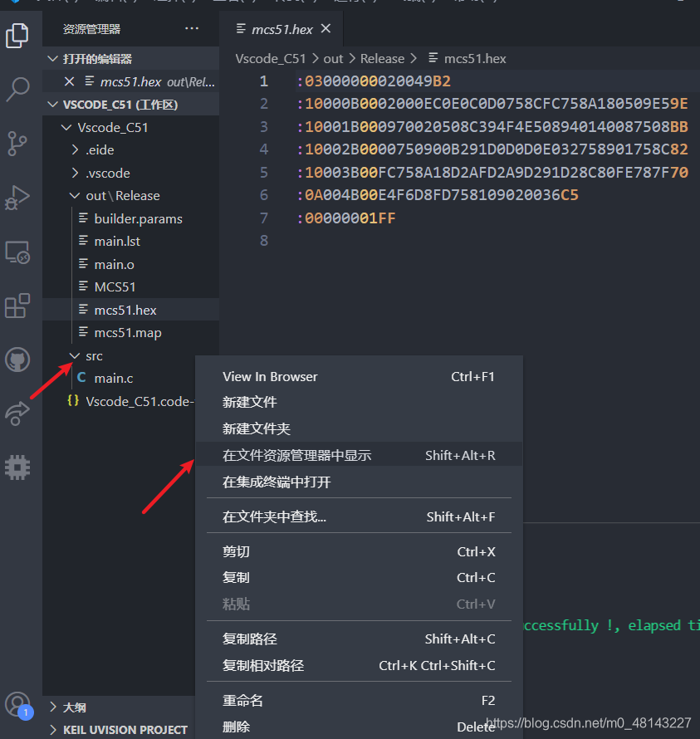Screen dimensions: 700x739
Task: Collapse the VSCODE_C51 workspace section
Action: (130, 104)
